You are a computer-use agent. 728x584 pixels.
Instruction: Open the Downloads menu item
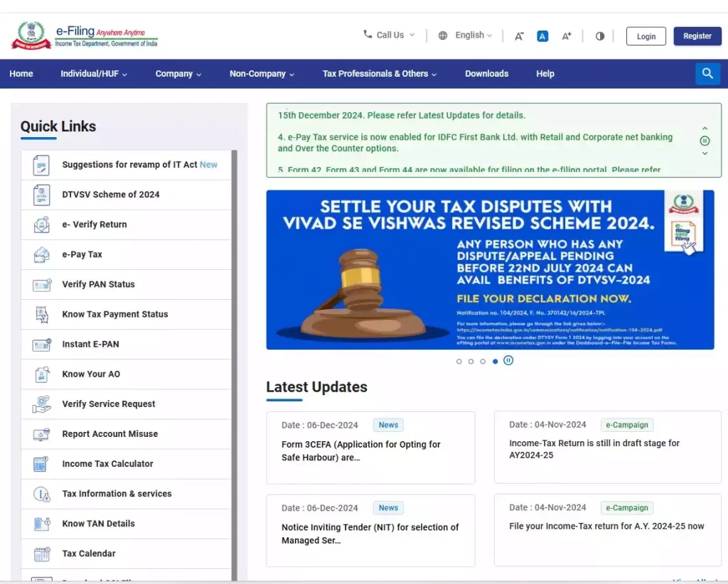[x=486, y=74]
